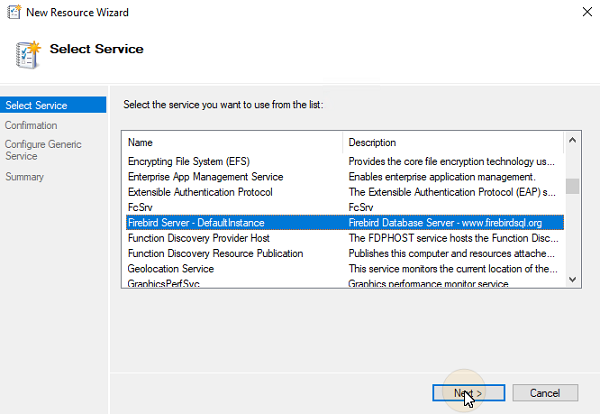Viewport: 600px width, 414px height.
Task: Select Extensible Authentication Protocol service
Action: tap(200, 192)
